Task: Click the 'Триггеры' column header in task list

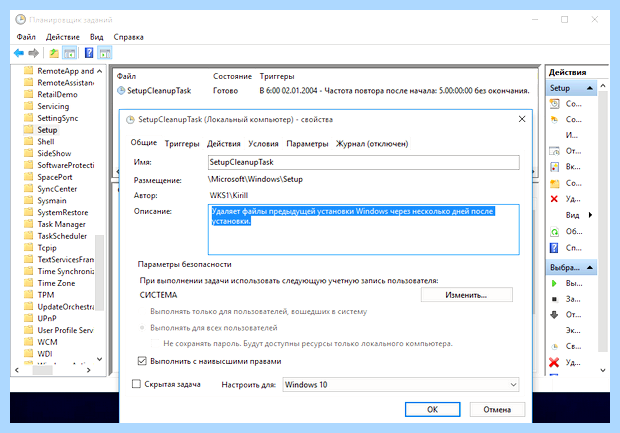Action: [277, 76]
